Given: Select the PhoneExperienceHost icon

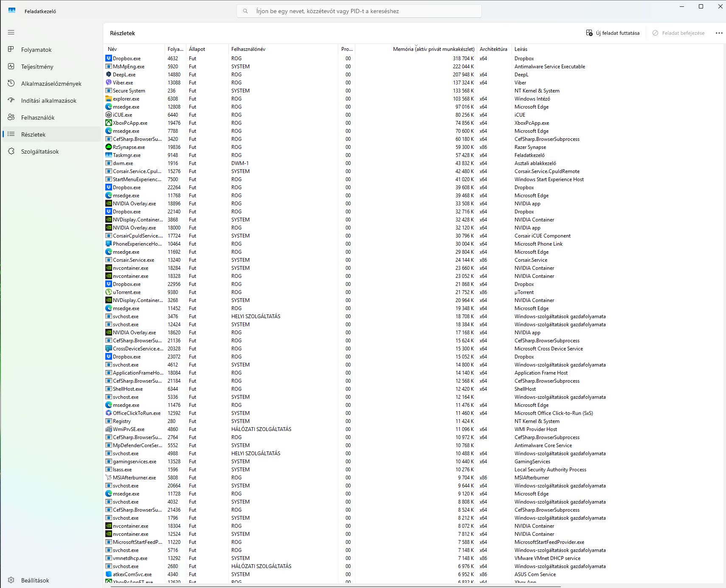Looking at the screenshot, I should pos(109,244).
